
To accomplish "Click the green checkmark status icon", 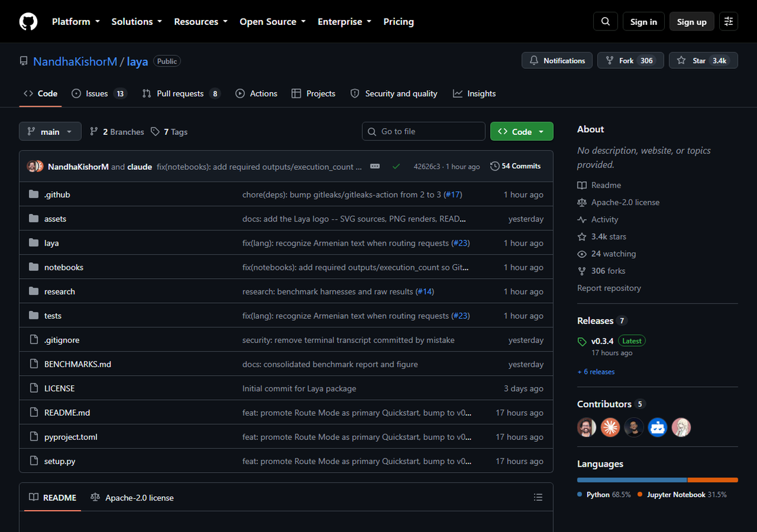I will (396, 166).
